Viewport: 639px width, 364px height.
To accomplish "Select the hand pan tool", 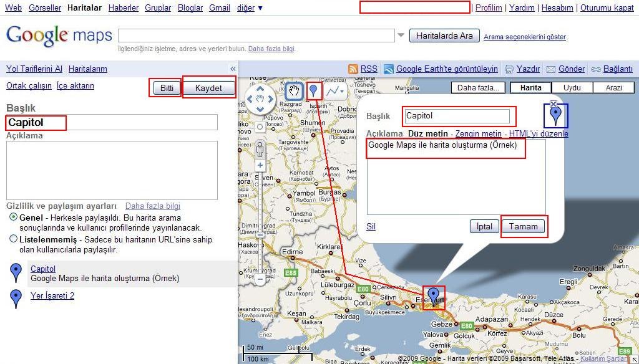I will (294, 91).
